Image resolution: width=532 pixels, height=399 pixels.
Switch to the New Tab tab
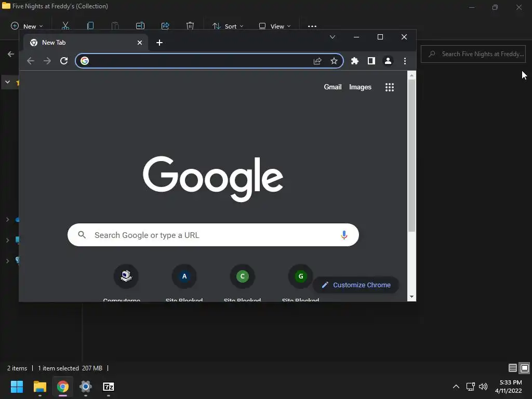coord(86,43)
